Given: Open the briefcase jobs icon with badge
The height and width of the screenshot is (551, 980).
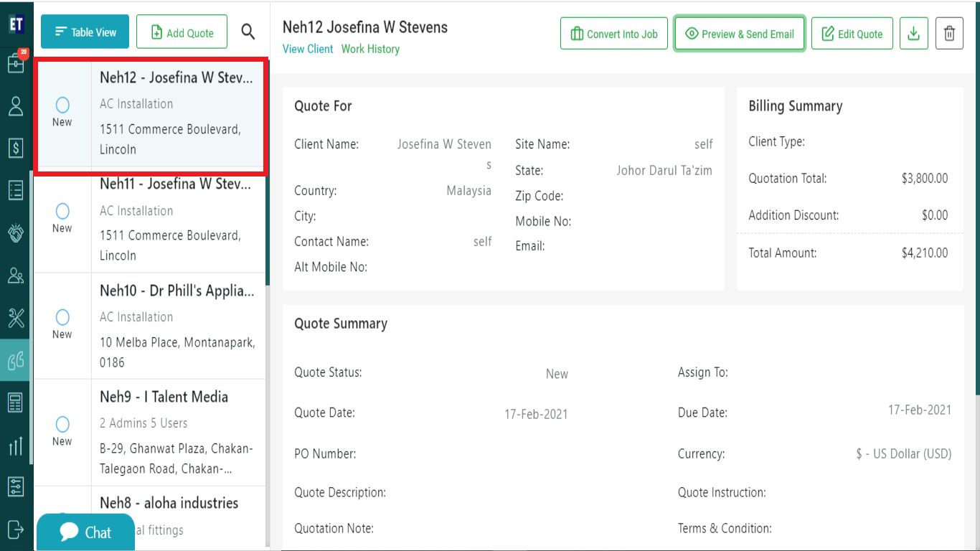Looking at the screenshot, I should [x=17, y=63].
